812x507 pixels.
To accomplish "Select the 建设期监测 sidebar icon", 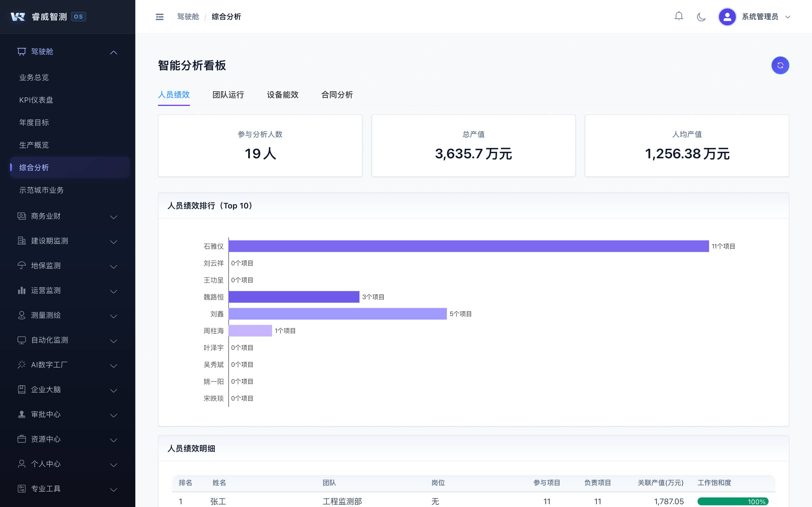I will pos(21,241).
